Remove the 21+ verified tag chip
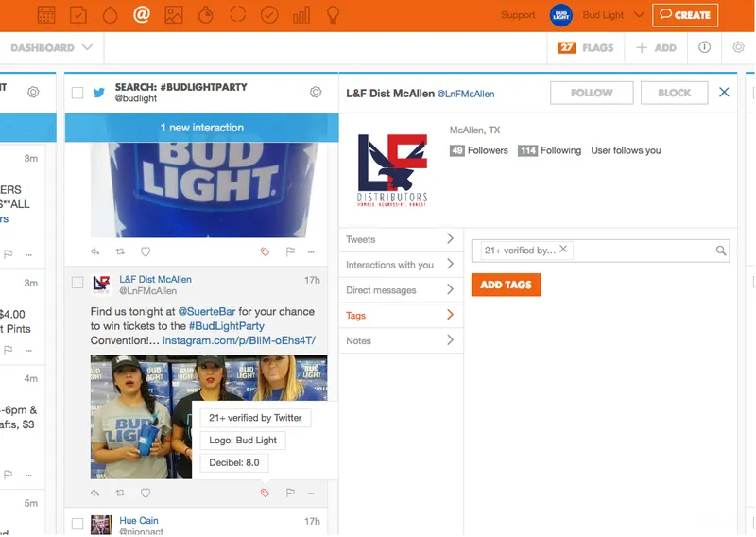756x537 pixels. click(x=563, y=249)
